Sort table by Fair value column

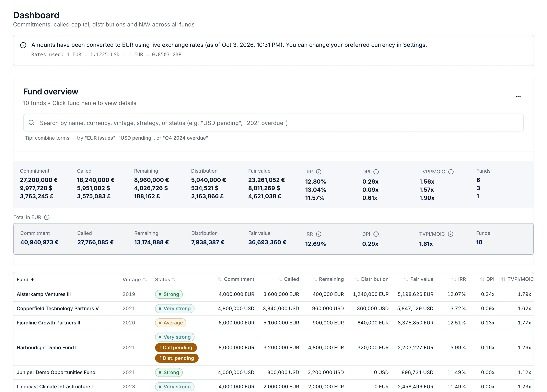click(x=418, y=279)
